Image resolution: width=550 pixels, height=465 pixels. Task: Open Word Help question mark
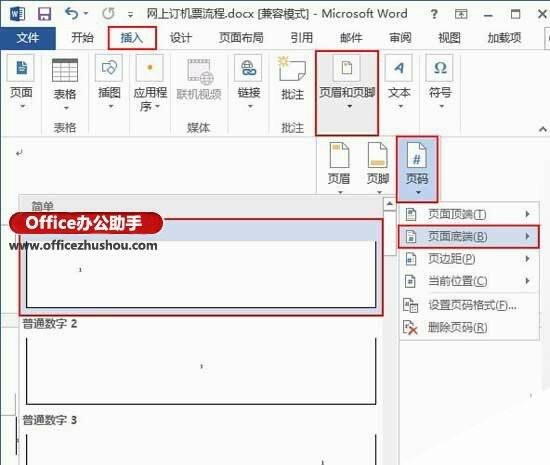[434, 14]
